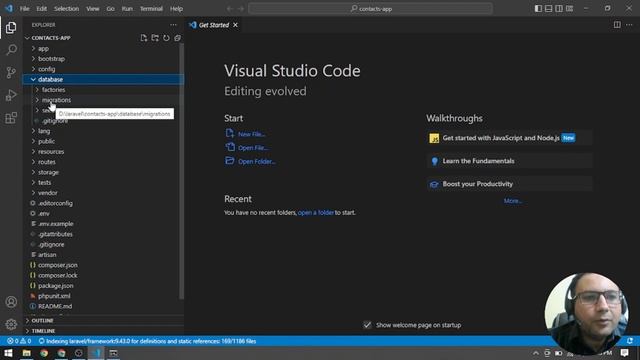The width and height of the screenshot is (640, 360).
Task: Open the Explorer view in activity bar
Action: [x=11, y=27]
